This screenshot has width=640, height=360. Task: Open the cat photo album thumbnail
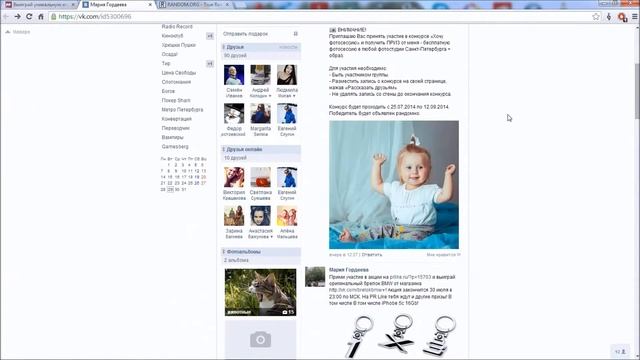[260, 292]
